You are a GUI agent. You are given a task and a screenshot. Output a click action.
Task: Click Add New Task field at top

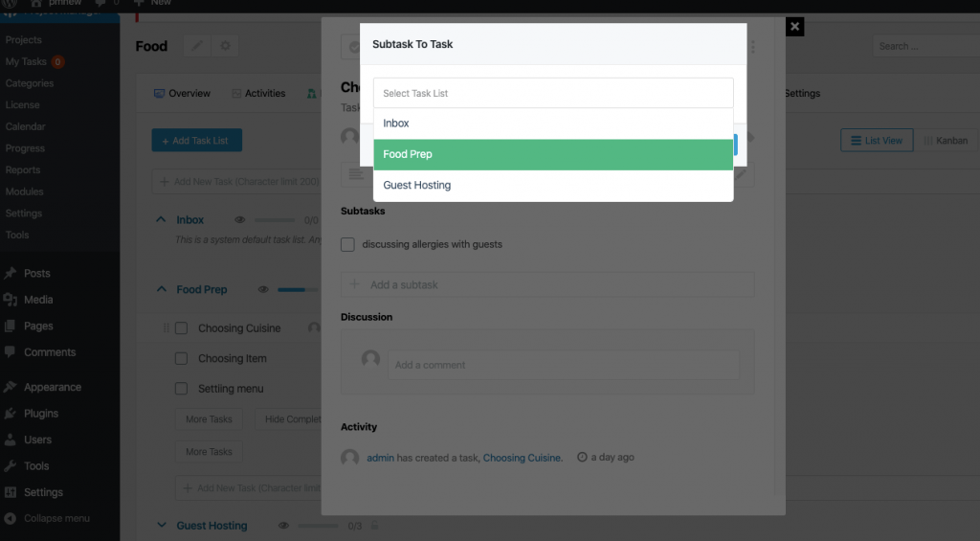point(237,181)
